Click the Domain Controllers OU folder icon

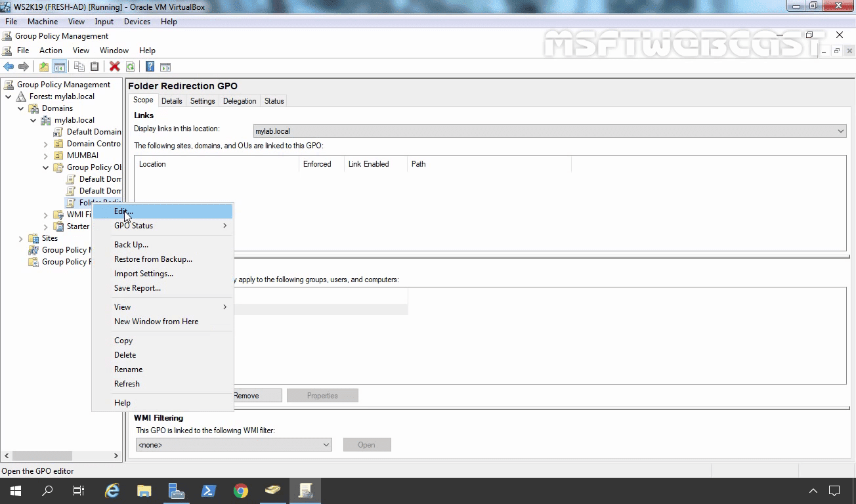pyautogui.click(x=58, y=144)
